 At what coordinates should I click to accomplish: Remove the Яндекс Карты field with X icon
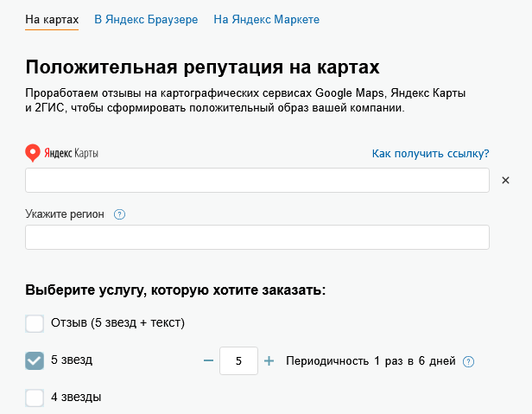tap(505, 181)
